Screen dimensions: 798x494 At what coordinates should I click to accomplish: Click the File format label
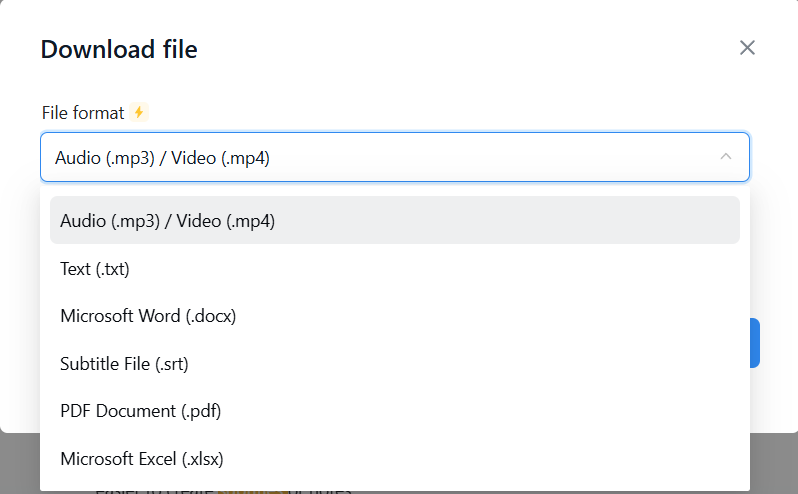click(83, 113)
